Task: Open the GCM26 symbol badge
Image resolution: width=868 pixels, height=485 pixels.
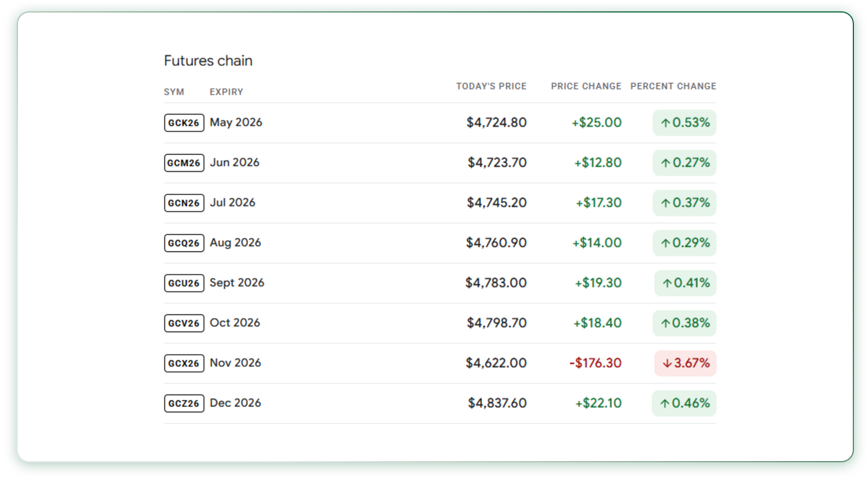Action: [x=184, y=163]
